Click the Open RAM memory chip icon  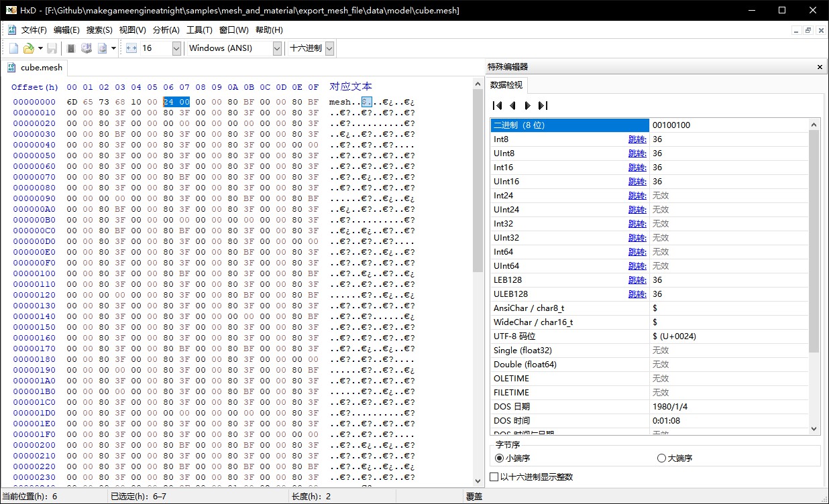(x=71, y=48)
